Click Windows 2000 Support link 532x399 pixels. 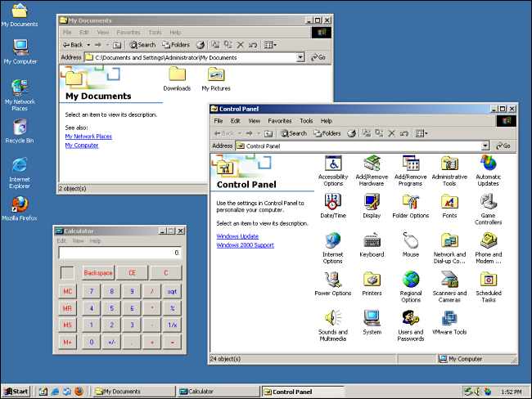coord(246,245)
